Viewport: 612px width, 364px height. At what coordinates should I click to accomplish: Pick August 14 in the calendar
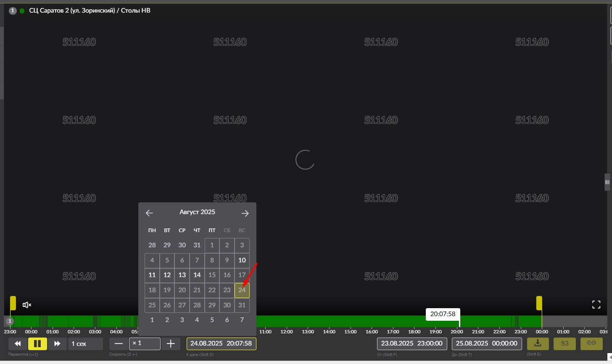[x=197, y=275]
